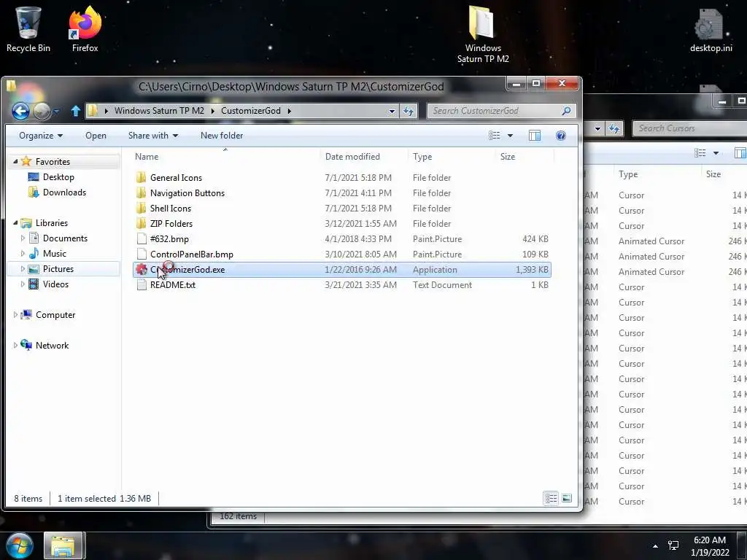This screenshot has width=747, height=560.
Task: Click the Text Document type cell
Action: (x=442, y=285)
